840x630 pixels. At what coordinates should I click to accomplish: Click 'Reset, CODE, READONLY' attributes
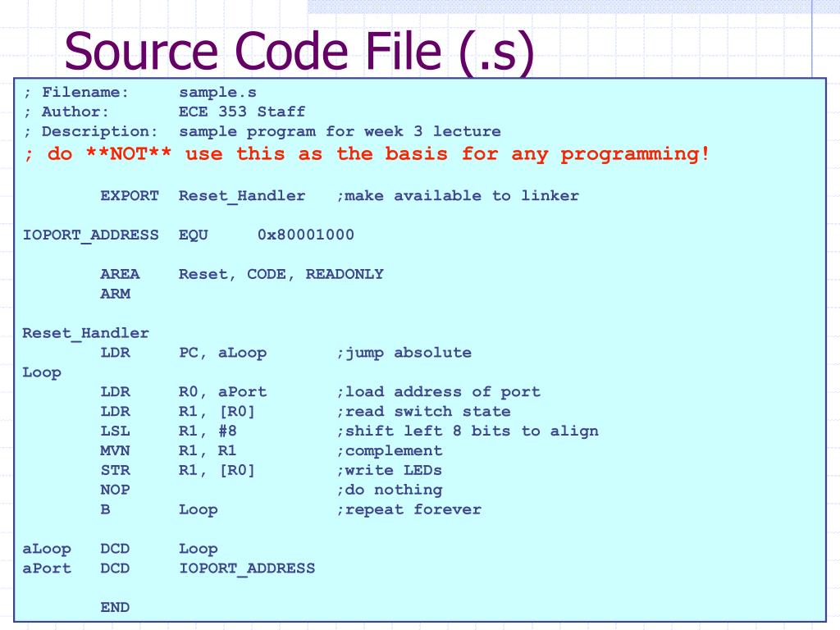pos(281,274)
